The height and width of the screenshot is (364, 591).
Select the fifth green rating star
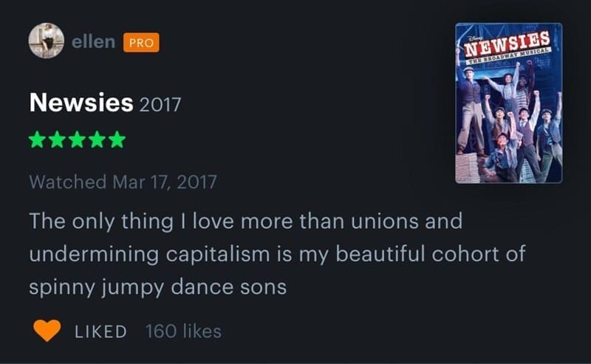tap(117, 140)
